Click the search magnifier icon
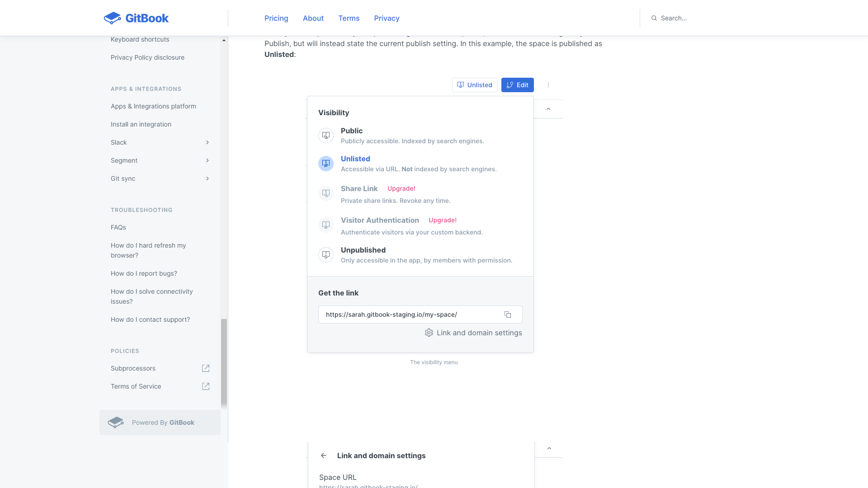This screenshot has width=868, height=488. click(x=654, y=18)
